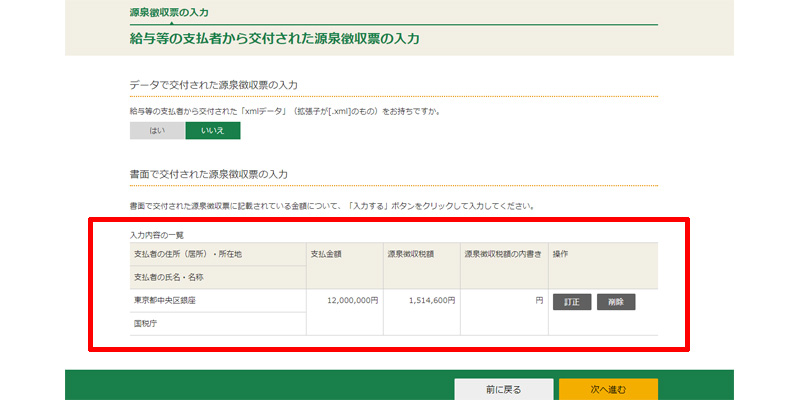
Task: Click payment amount 12,000,000円 cell
Action: coord(344,312)
